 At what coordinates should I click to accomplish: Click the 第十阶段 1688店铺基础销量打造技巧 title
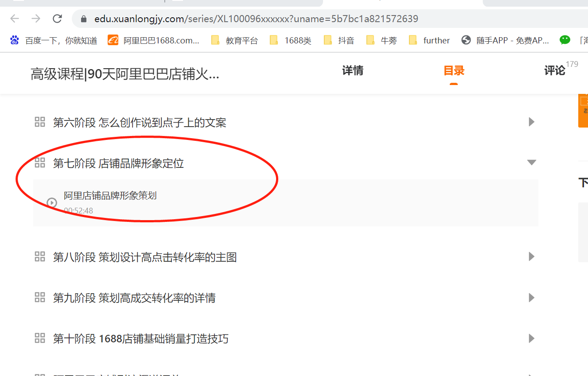(140, 339)
